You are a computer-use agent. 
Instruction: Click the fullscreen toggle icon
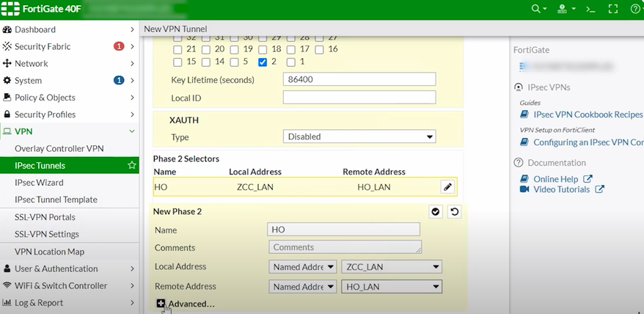[x=613, y=9]
